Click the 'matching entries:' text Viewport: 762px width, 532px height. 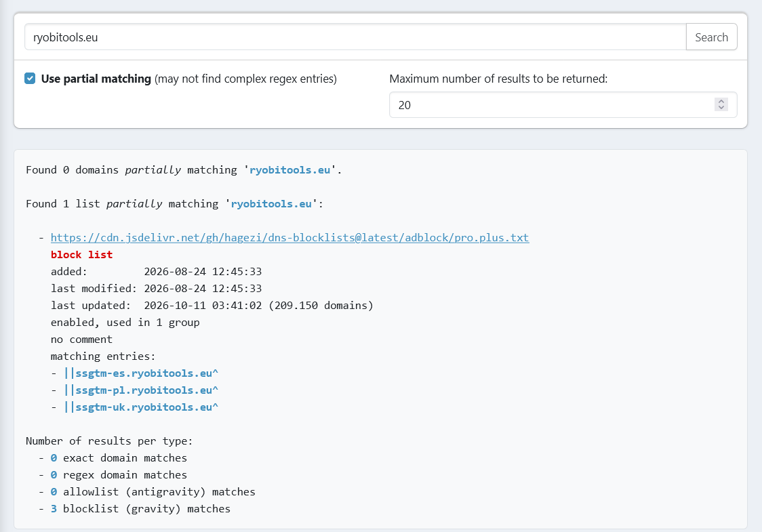103,356
